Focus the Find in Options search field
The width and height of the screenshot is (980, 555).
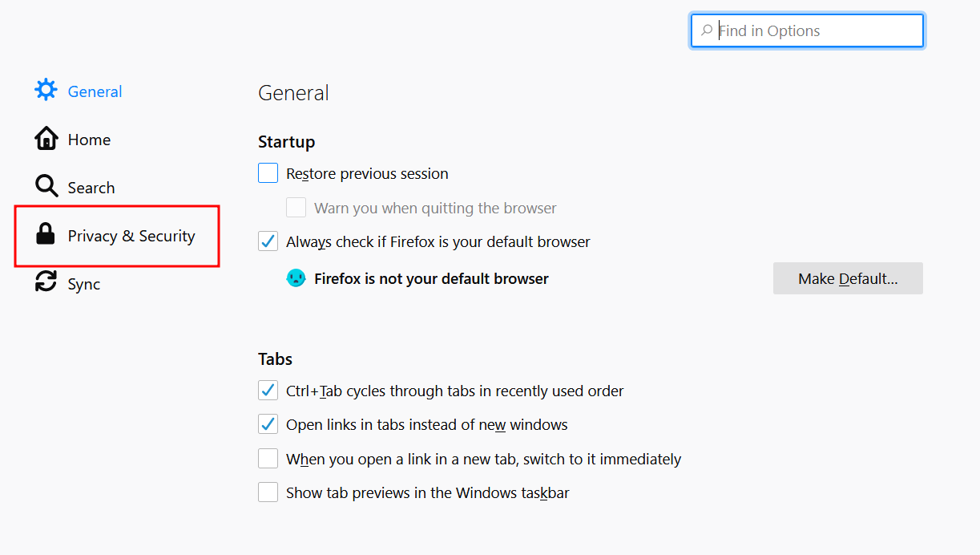807,30
